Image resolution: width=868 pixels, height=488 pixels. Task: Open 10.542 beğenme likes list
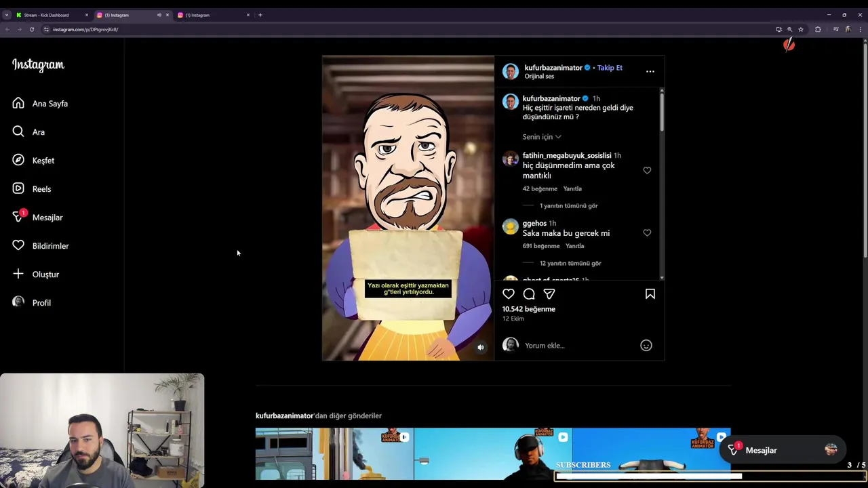[x=528, y=309]
